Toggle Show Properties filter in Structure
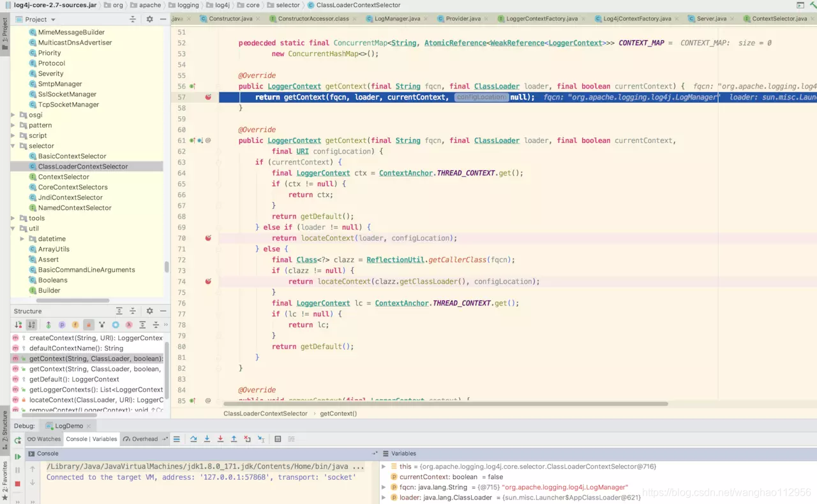817x504 pixels. (62, 325)
